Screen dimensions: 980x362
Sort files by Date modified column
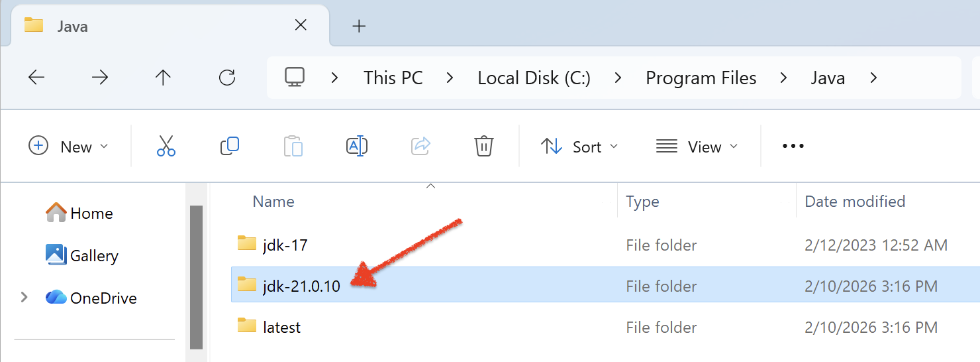point(854,201)
